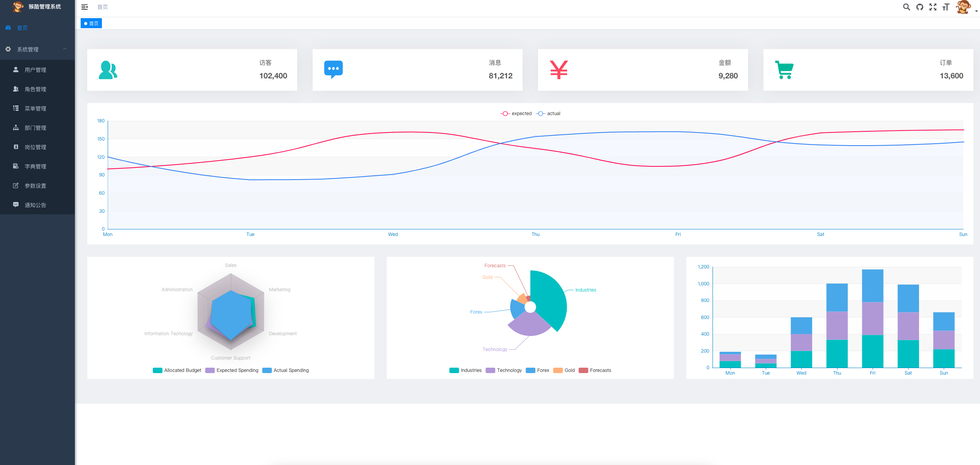The height and width of the screenshot is (465, 980).
Task: Click the 首页 dashboard icon in sidebar
Action: coord(8,27)
